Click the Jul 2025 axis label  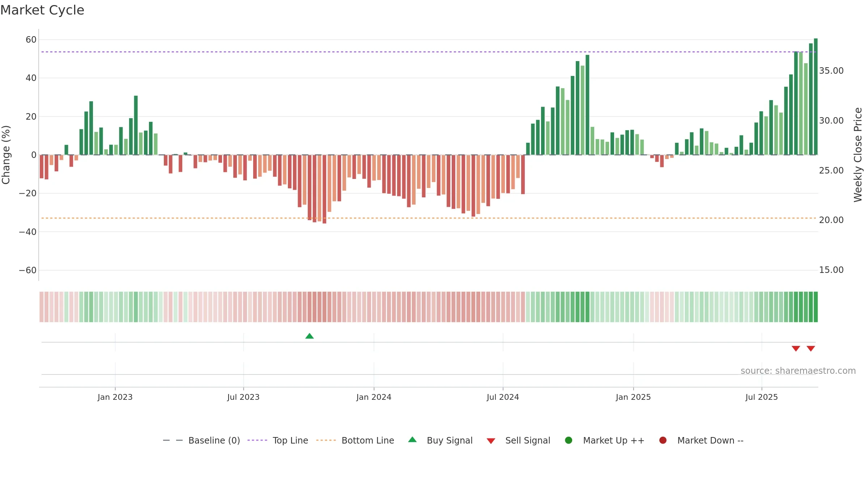coord(762,397)
